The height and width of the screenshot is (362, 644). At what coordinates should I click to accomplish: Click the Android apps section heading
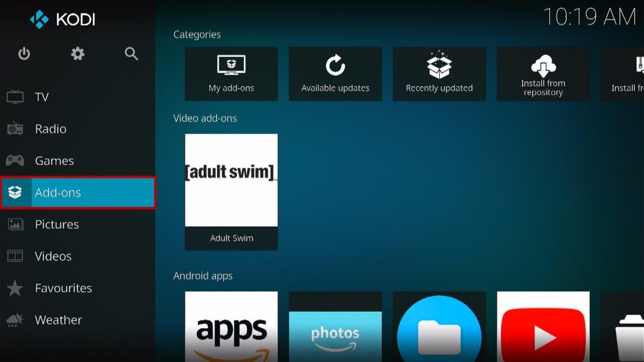pos(203,276)
